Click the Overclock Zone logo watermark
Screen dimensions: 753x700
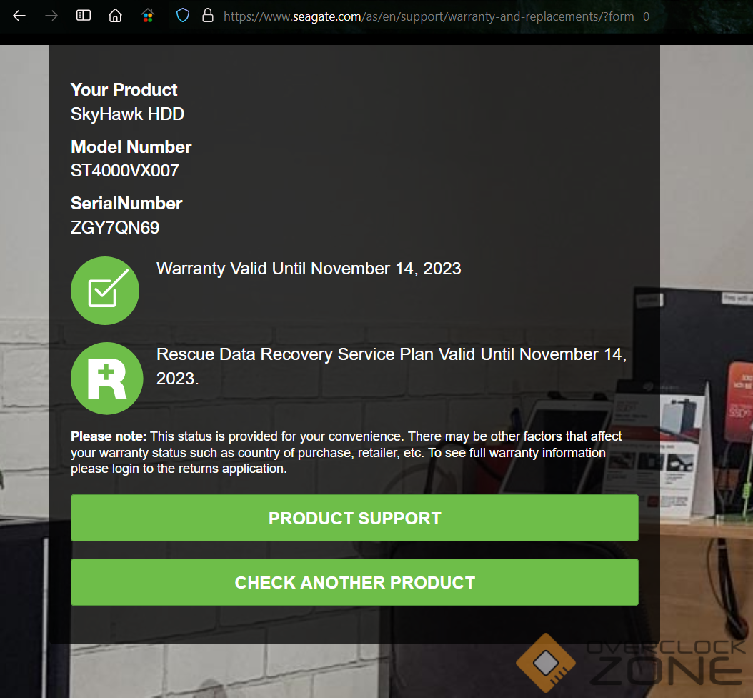[x=629, y=662]
